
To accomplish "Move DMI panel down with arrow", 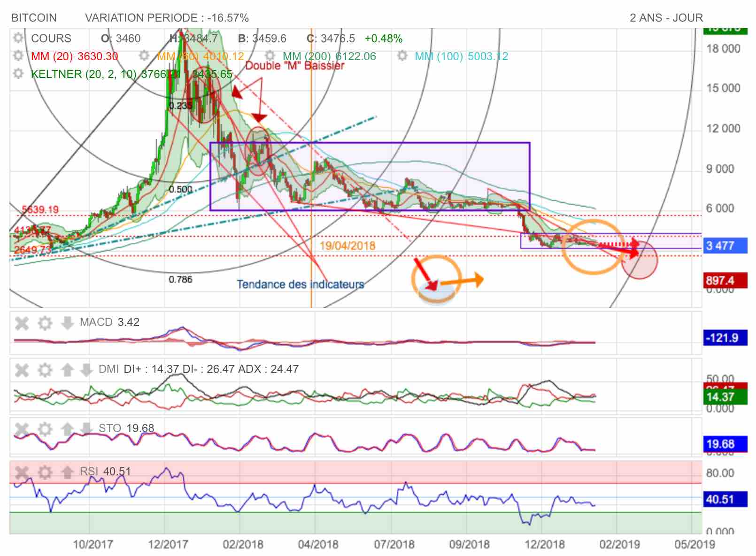I will [x=86, y=370].
